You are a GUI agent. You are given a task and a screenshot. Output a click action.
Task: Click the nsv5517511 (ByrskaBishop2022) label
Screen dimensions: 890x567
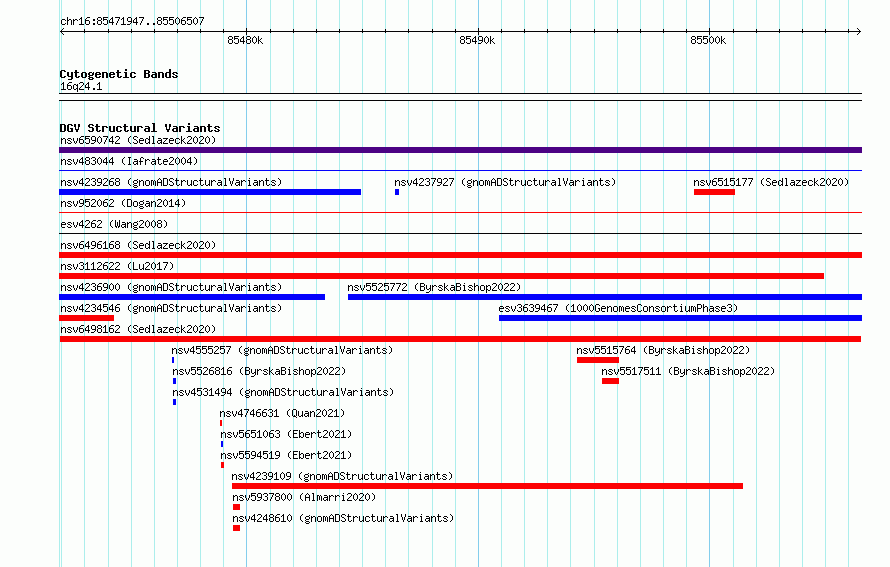(x=688, y=371)
